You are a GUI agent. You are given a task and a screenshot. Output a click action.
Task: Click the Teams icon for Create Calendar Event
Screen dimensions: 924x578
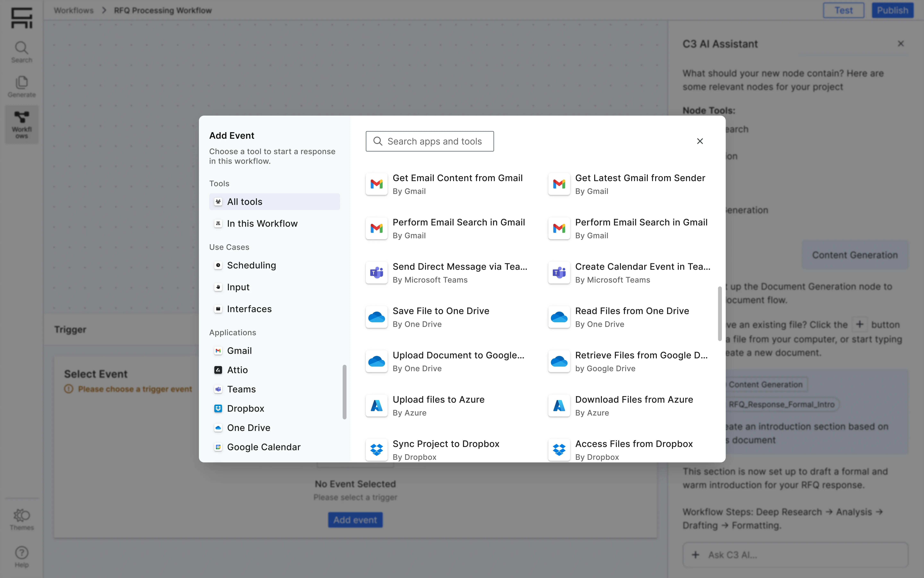pos(559,273)
